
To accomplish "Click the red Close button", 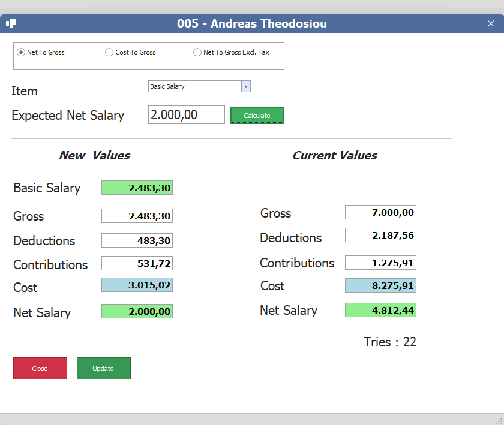I will 40,369.
